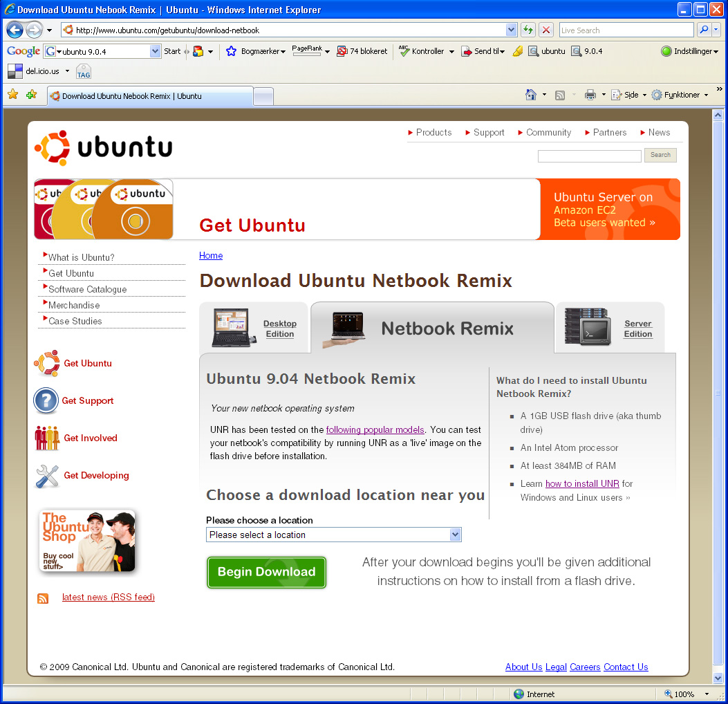Find 9.0.4 on the page
This screenshot has height=704, width=728.
586,51
